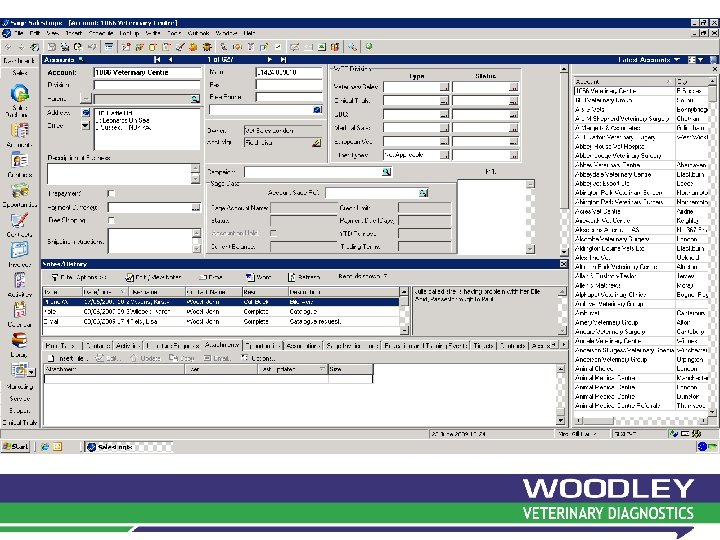The image size is (720, 540).
Task: Open the Address type dropdown arrow
Action: [85, 125]
